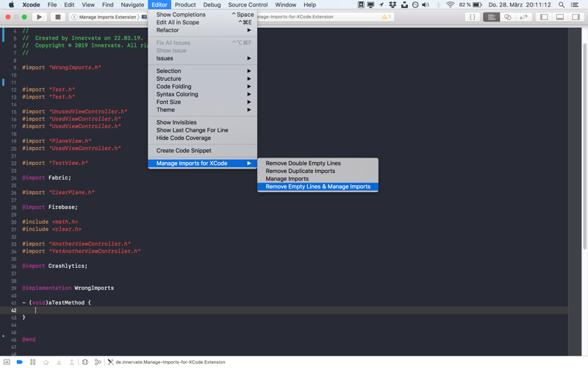
Task: Toggle the left Navigator panel
Action: 544,17
